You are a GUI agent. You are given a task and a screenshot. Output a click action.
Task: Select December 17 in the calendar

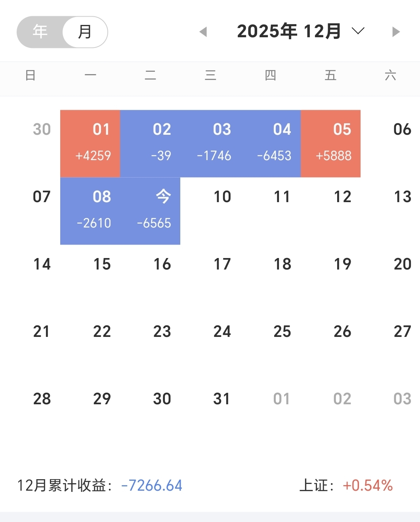[x=222, y=264]
